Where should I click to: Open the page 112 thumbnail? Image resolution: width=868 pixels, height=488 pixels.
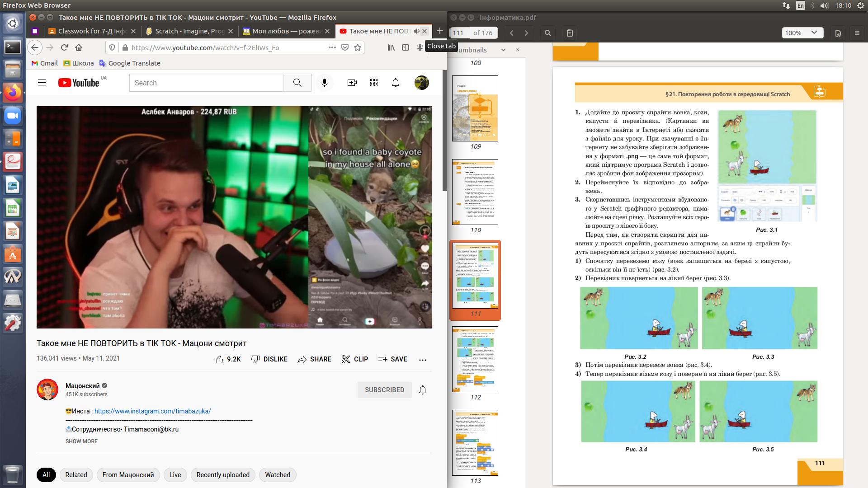coord(475,359)
